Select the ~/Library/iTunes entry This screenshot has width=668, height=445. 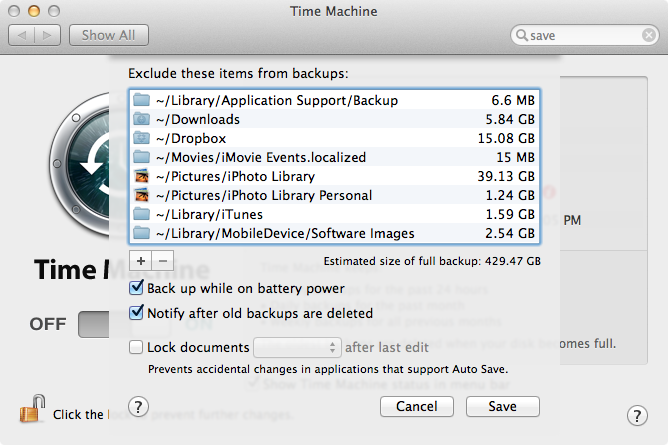(x=209, y=214)
